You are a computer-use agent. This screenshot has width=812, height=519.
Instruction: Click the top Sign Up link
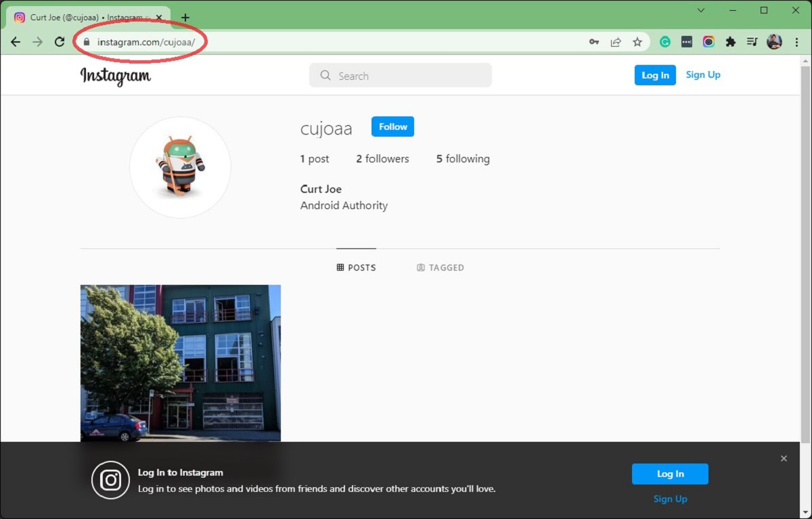[x=703, y=75]
